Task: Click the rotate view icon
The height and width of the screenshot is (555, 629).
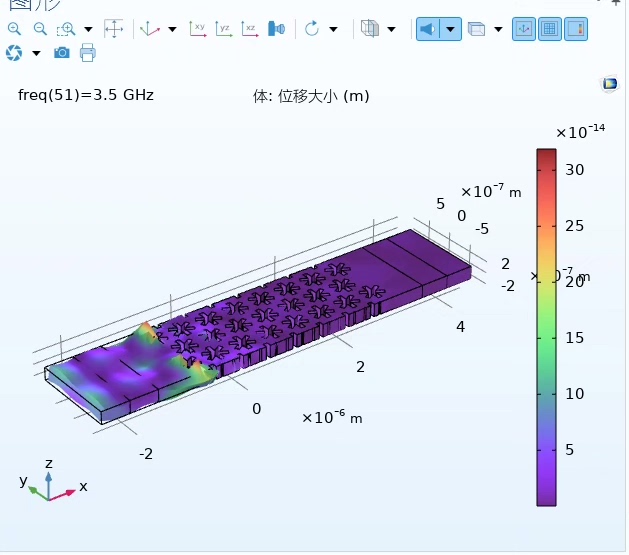Action: coord(312,29)
